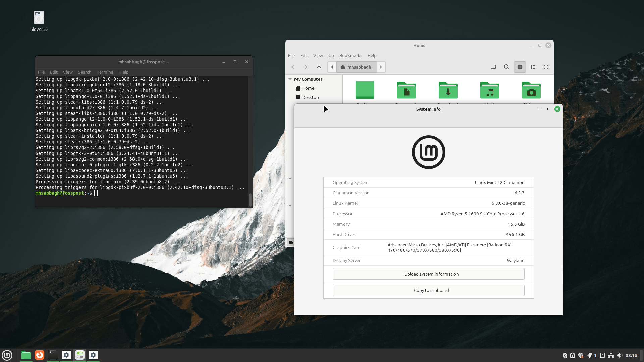Select the compact list view icon
The height and width of the screenshot is (362, 644).
(x=546, y=67)
